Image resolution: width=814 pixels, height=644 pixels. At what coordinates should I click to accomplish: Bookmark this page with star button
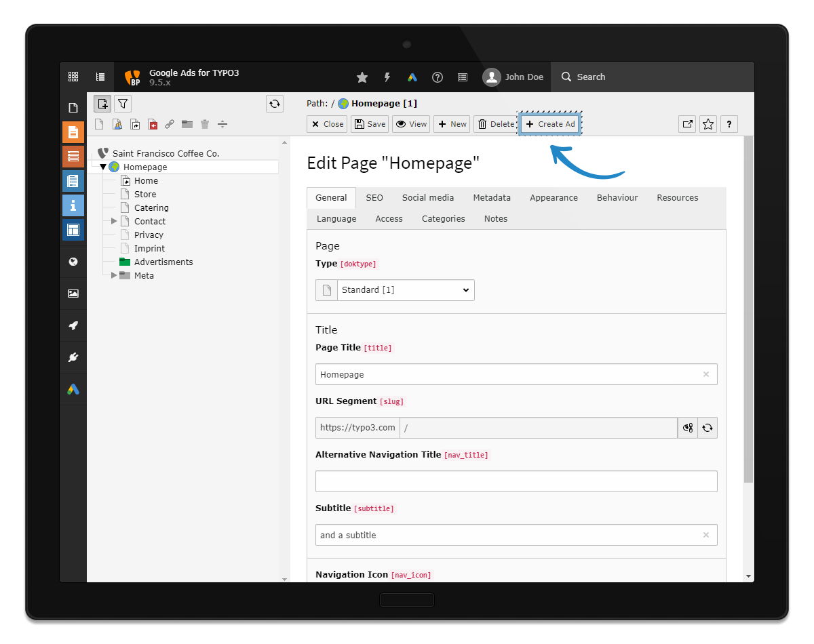[708, 124]
